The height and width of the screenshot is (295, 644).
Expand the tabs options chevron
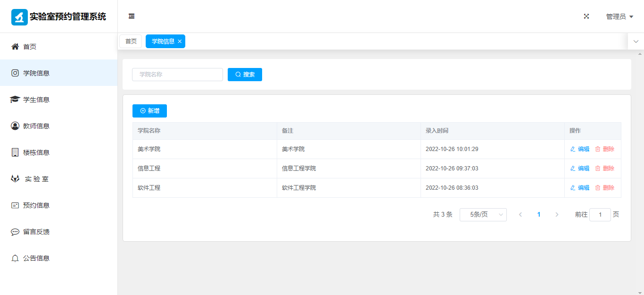coord(636,42)
